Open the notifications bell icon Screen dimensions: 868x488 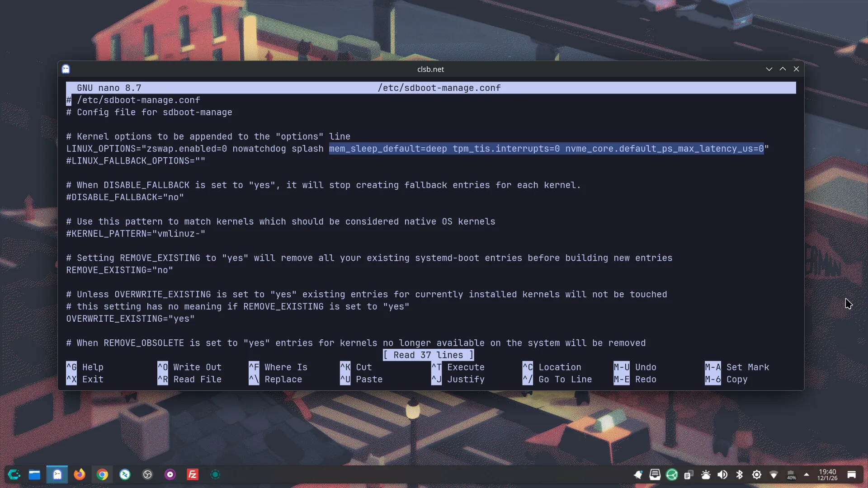638,474
